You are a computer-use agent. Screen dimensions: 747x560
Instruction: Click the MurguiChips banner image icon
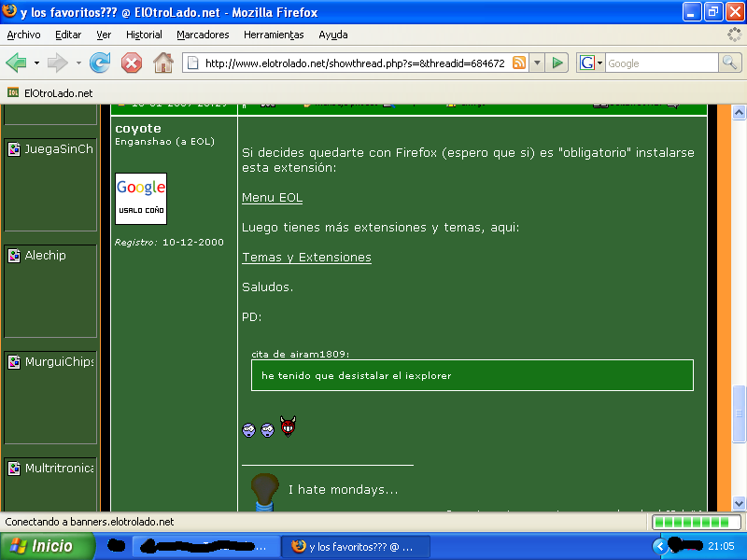pyautogui.click(x=14, y=362)
